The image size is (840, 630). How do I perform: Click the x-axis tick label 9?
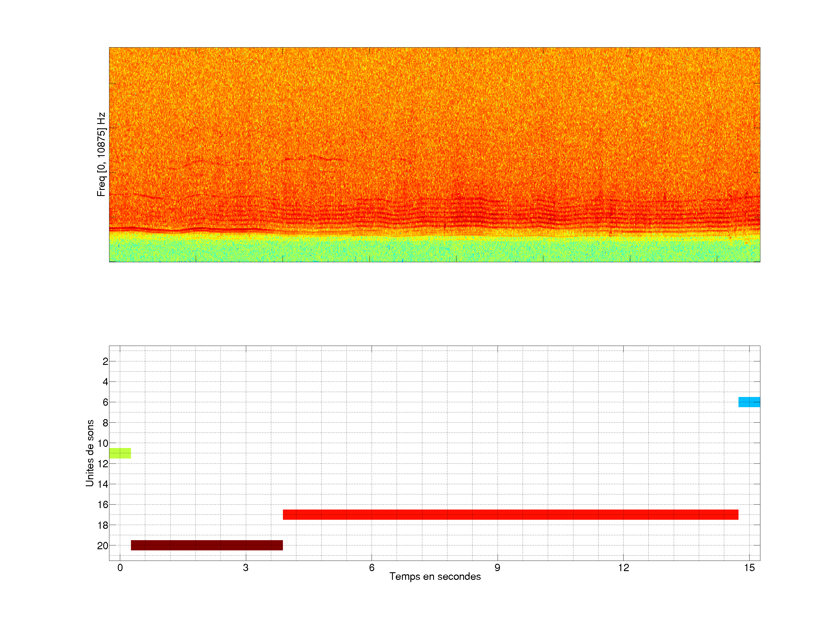coord(497,568)
